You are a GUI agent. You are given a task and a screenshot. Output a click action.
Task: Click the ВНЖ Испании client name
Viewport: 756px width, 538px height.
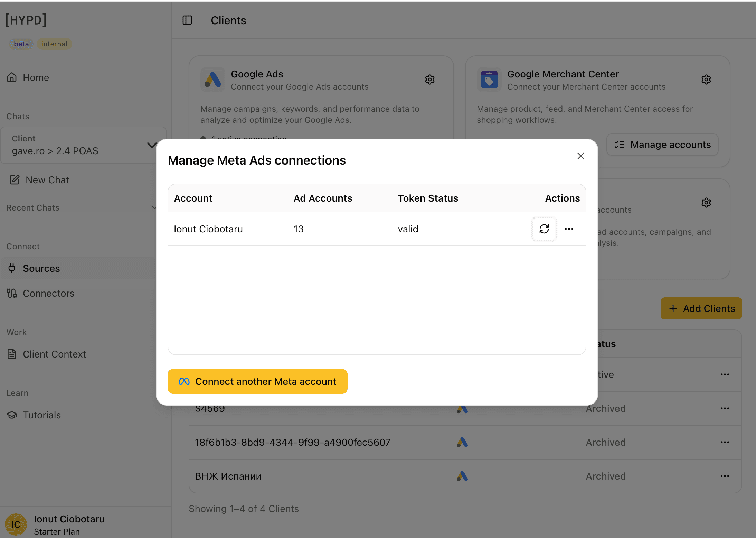tap(228, 476)
